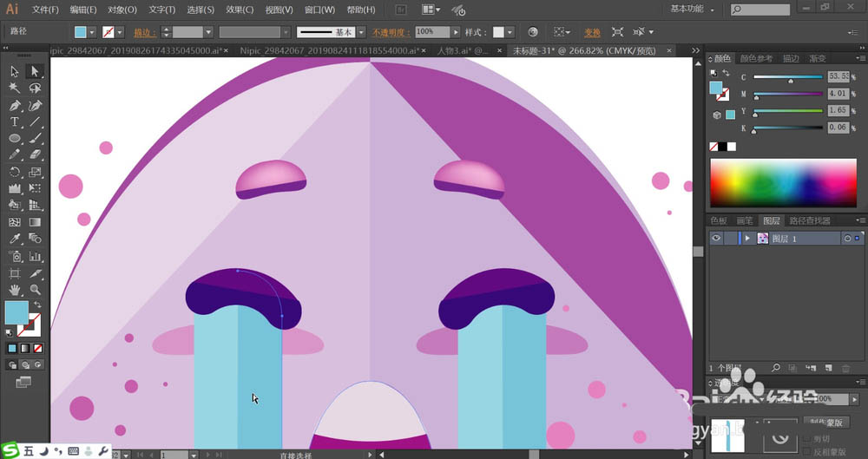Check the 反相蒙版 checkbox
The height and width of the screenshot is (459, 868).
point(806,451)
